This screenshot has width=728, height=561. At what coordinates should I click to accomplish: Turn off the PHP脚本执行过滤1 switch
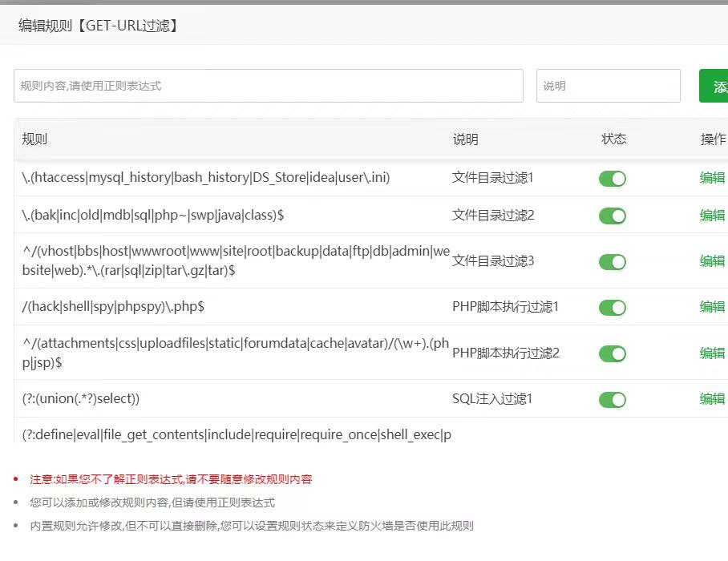[612, 307]
